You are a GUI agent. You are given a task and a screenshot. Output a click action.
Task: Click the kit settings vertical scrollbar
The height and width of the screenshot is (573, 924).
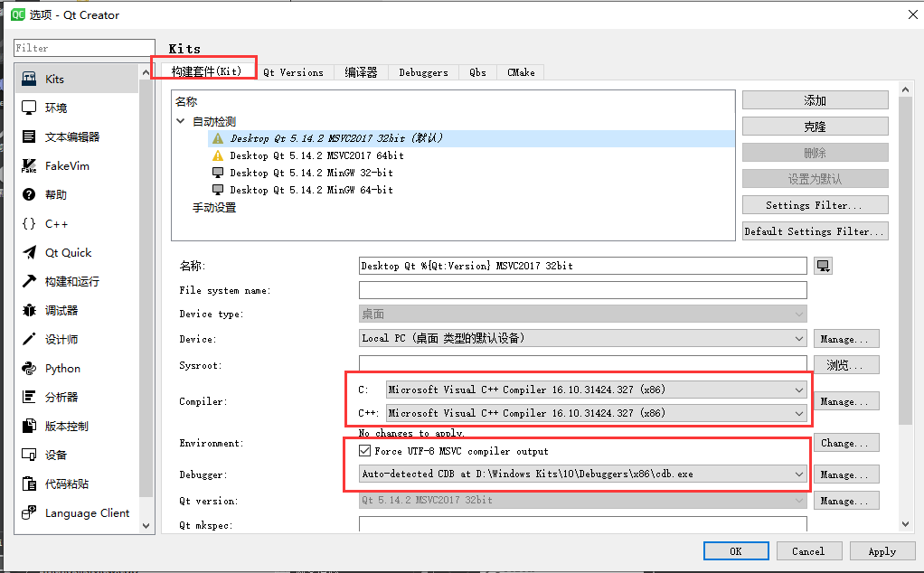coord(906,259)
